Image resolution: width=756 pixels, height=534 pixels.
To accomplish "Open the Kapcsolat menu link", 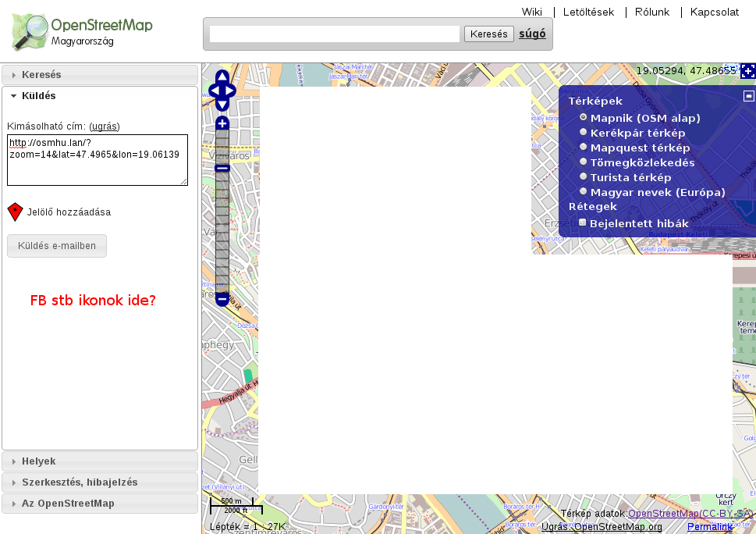I will (715, 12).
